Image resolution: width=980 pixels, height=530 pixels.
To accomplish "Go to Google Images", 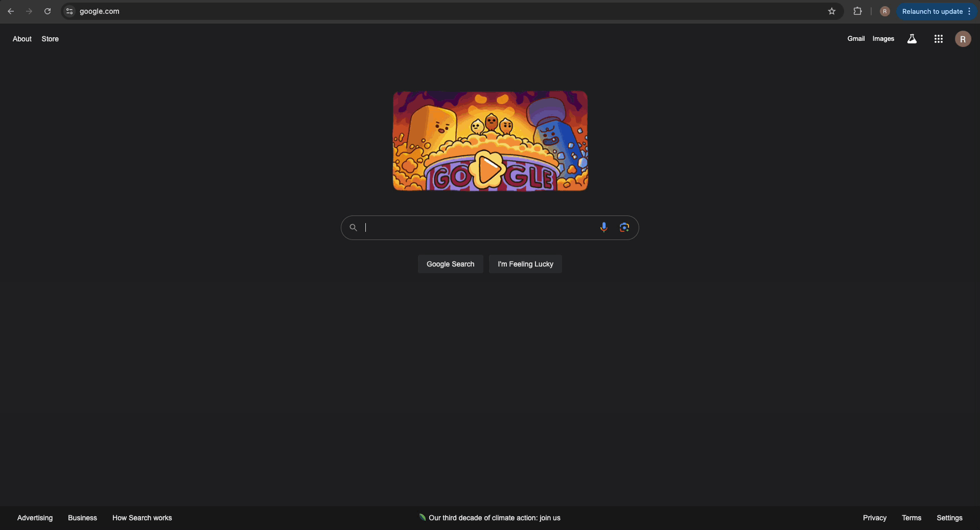I will [883, 39].
